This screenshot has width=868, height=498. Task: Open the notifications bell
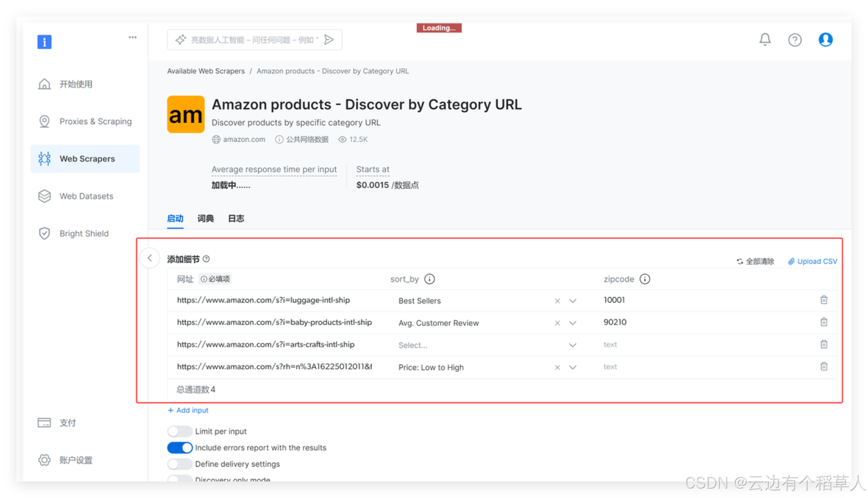[x=765, y=39]
